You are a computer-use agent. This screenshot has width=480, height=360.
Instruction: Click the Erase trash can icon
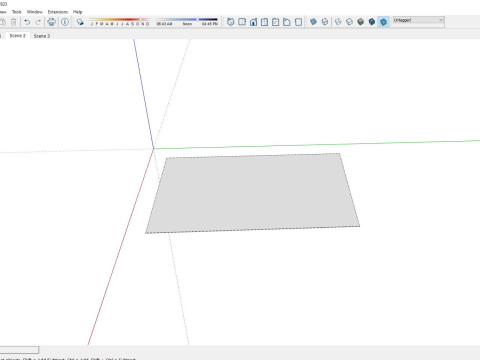(14, 22)
